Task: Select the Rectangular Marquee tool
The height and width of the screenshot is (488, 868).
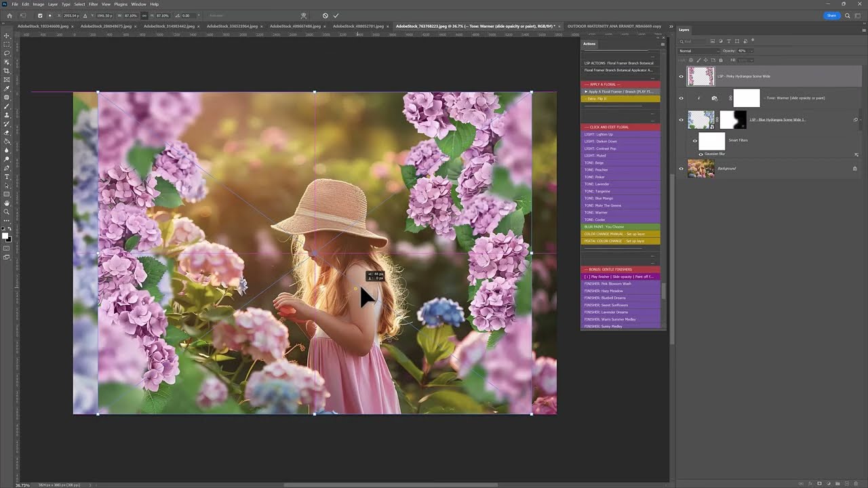Action: [x=7, y=44]
